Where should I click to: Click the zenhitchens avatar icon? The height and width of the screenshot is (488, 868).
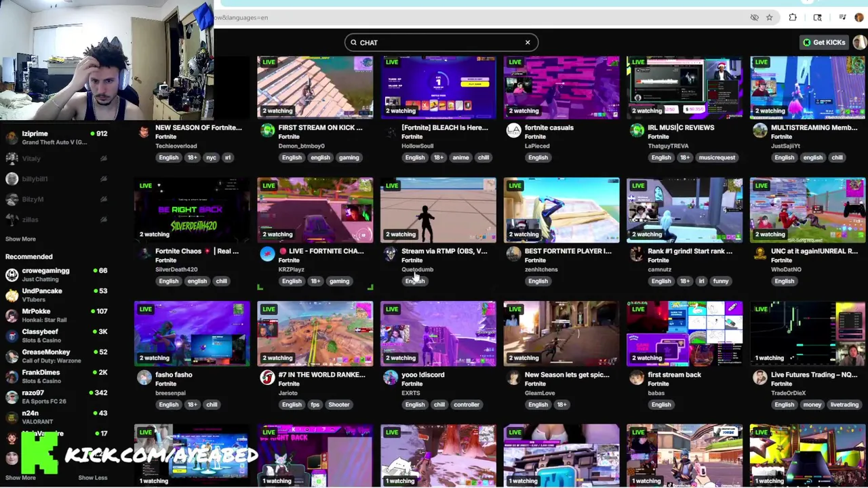coord(513,254)
